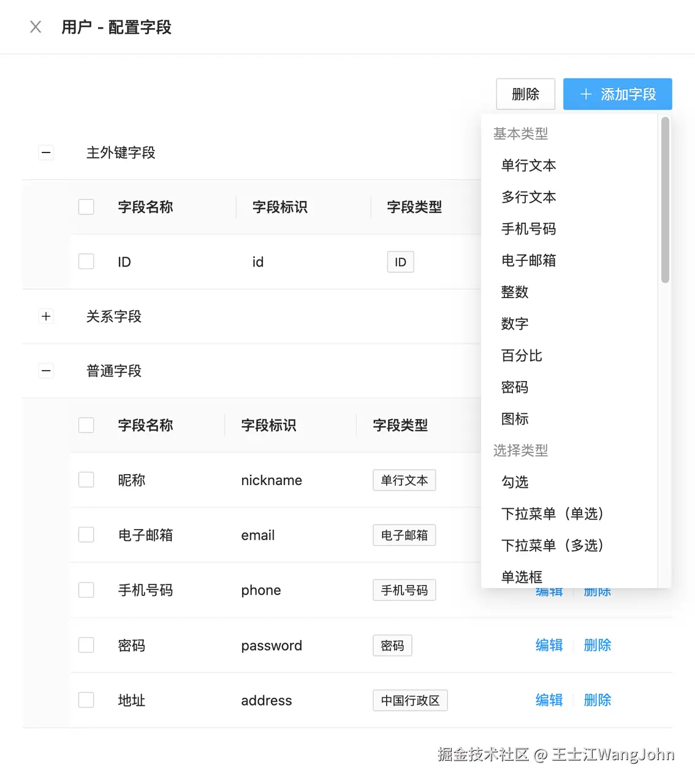Pick 百分比 from the basic types
Image resolution: width=695 pixels, height=784 pixels.
tap(521, 355)
